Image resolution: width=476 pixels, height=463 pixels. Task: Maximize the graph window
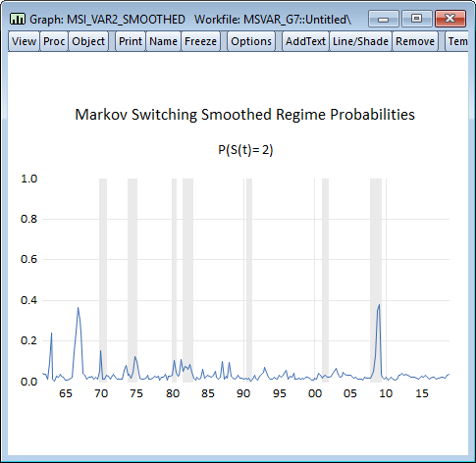416,19
